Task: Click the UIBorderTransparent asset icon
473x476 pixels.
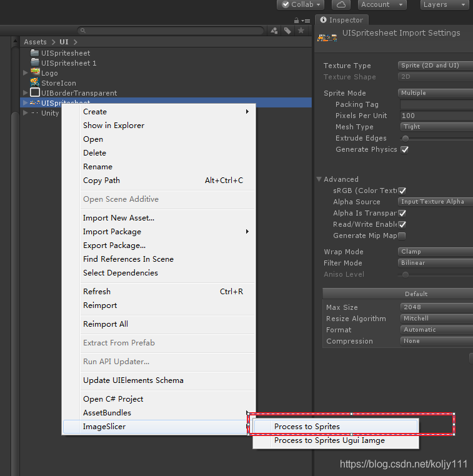Action: (35, 92)
